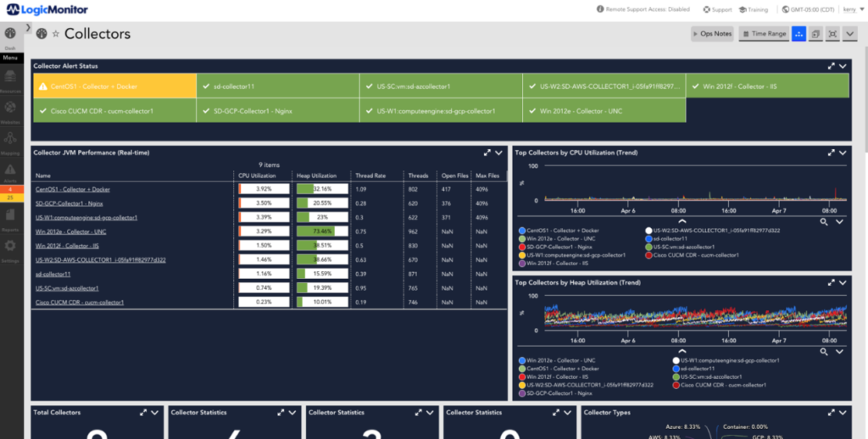Image resolution: width=868 pixels, height=439 pixels.
Task: Maximize Collector JVM Performance widget
Action: 487,153
